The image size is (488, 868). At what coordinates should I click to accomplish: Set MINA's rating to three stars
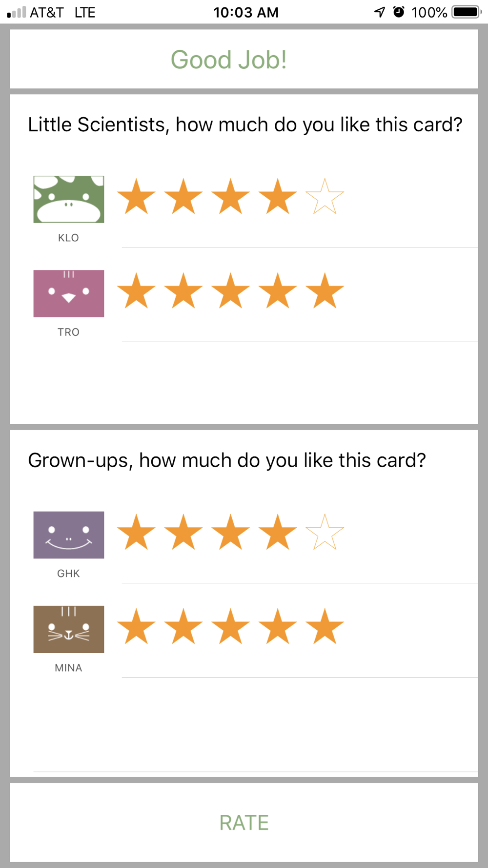click(230, 626)
